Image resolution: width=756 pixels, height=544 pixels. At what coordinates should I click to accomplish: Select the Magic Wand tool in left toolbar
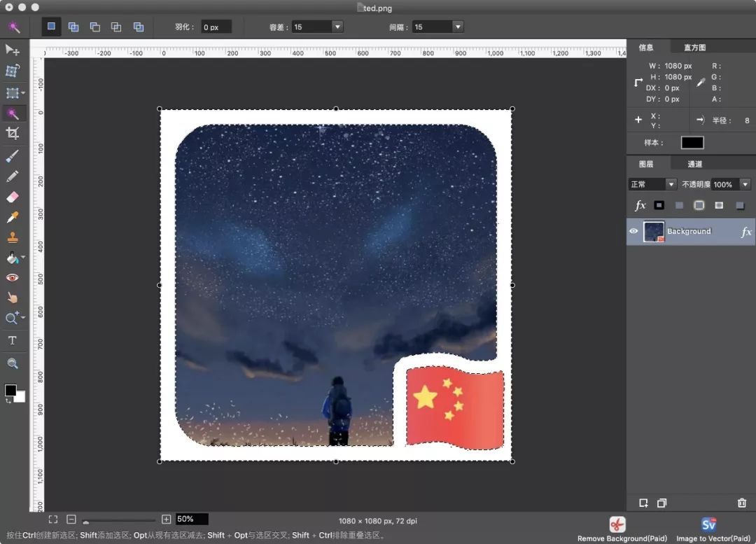pos(13,113)
